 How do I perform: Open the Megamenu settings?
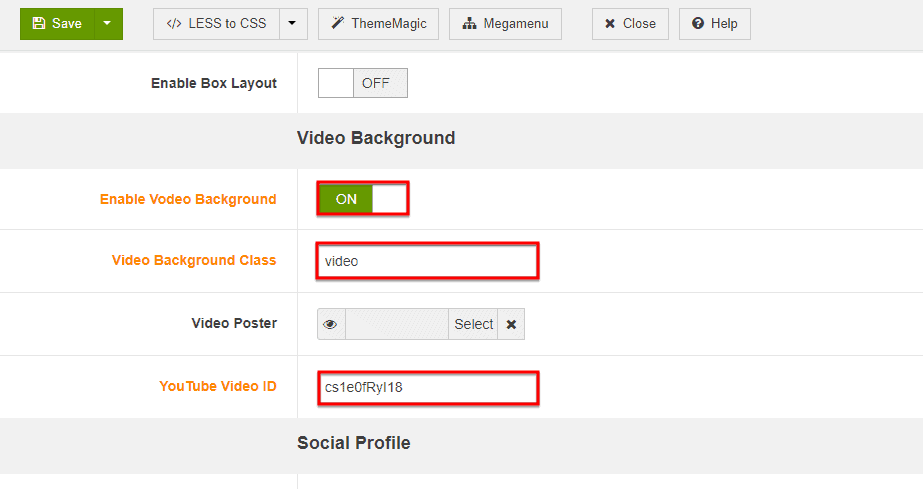click(505, 24)
